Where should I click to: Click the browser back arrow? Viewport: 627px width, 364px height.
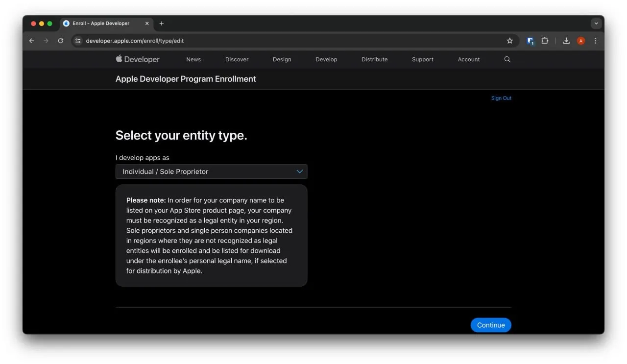coord(32,41)
